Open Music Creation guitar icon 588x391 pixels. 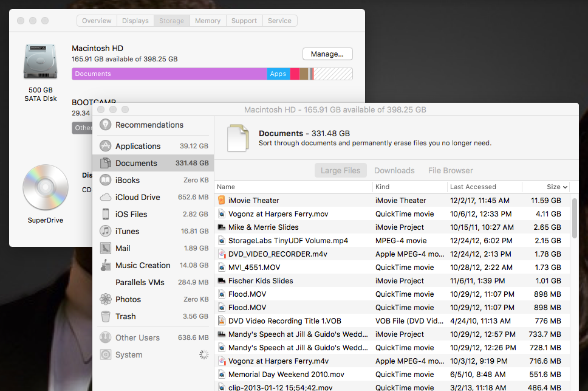click(x=106, y=265)
